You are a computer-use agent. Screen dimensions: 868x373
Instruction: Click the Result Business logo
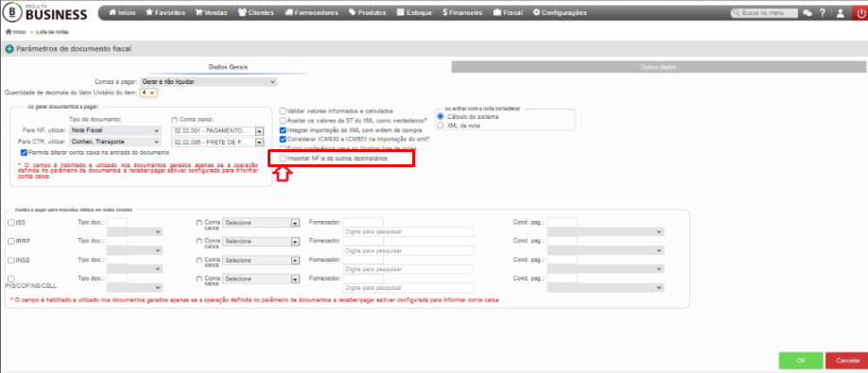(x=45, y=12)
